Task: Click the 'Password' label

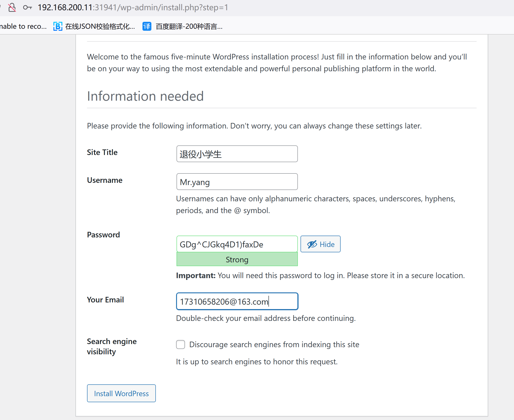Action: pyautogui.click(x=104, y=235)
